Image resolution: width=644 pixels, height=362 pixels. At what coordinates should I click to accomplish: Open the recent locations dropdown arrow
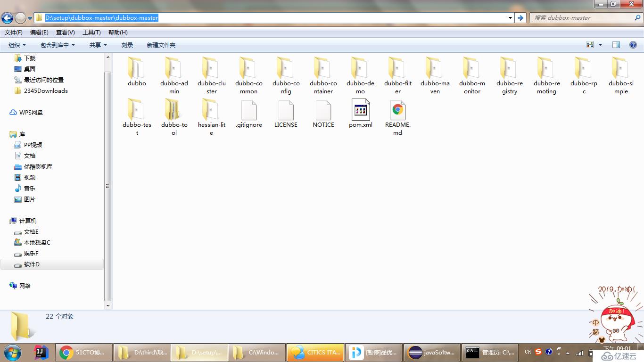click(30, 18)
